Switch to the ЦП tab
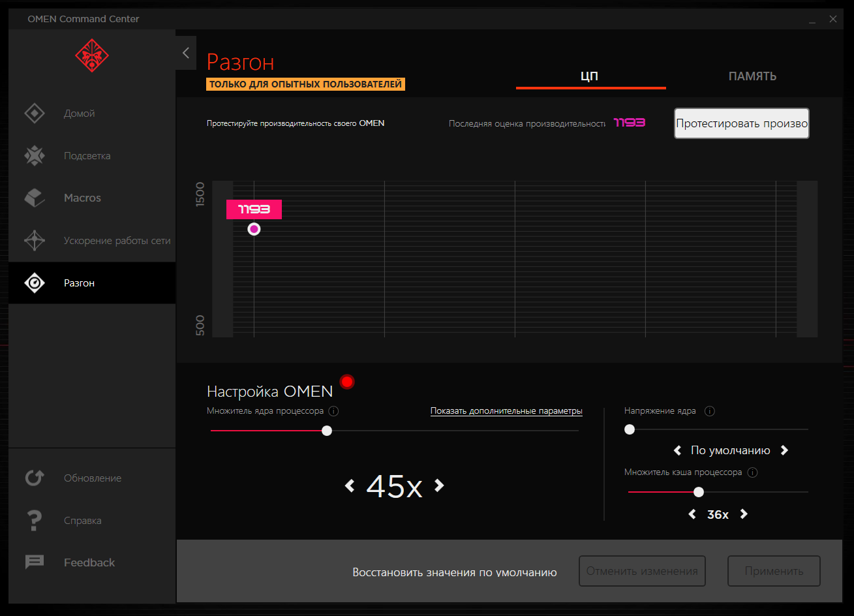854x616 pixels. click(x=590, y=76)
